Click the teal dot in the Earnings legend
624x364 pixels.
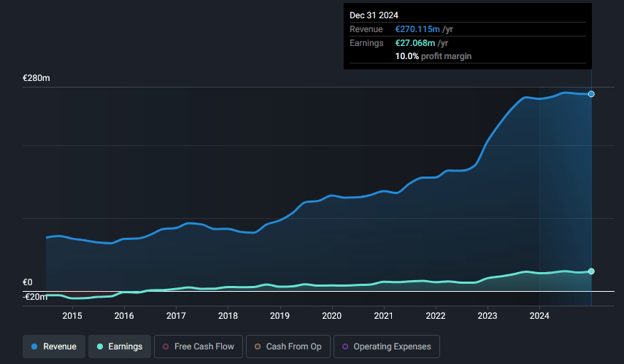pos(100,346)
